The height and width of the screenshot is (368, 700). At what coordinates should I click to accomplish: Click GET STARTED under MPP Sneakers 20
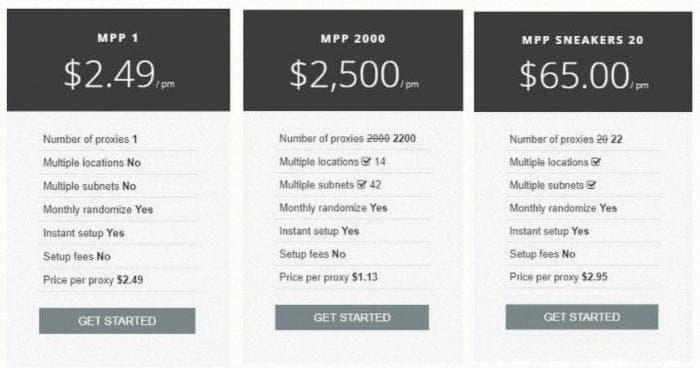point(582,317)
